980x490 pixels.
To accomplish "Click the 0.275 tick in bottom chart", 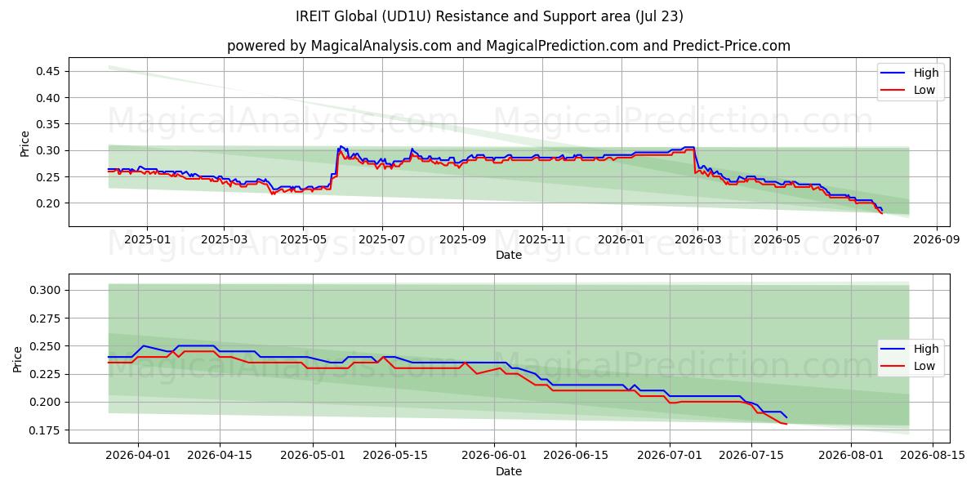I will (45, 318).
